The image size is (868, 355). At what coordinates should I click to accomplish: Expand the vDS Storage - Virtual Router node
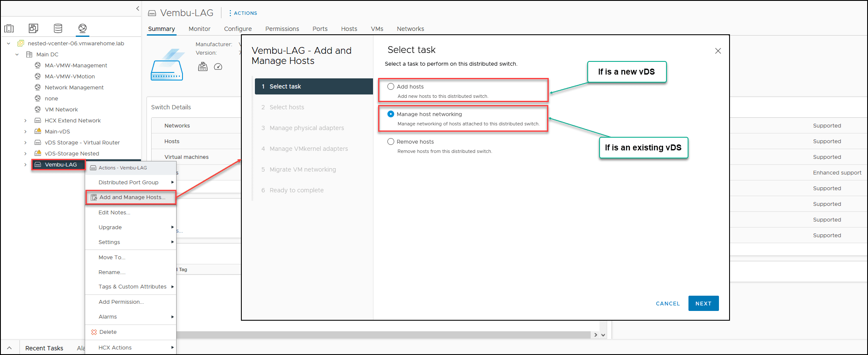[25, 142]
